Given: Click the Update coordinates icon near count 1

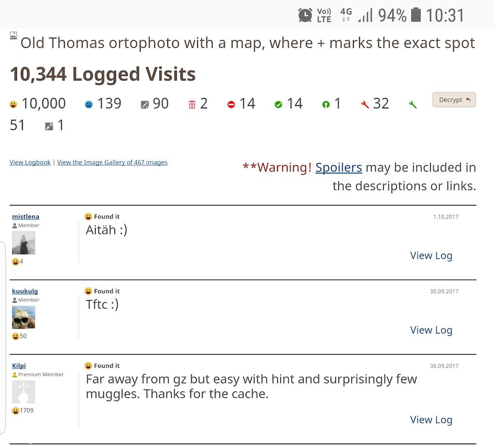Looking at the screenshot, I should 49,126.
